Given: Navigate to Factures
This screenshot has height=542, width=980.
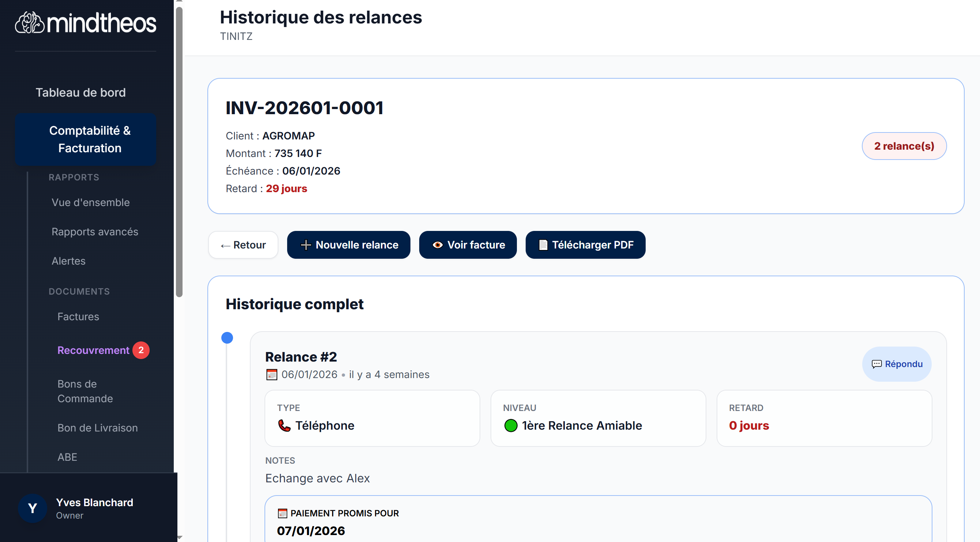Looking at the screenshot, I should (x=78, y=316).
